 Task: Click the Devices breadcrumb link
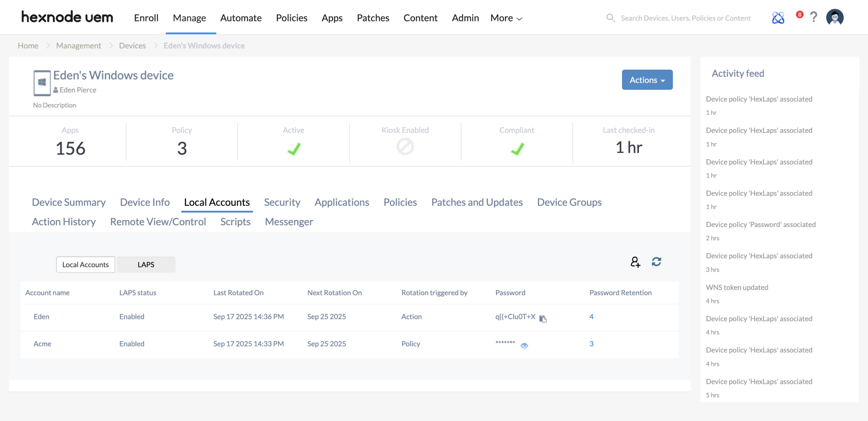(132, 45)
